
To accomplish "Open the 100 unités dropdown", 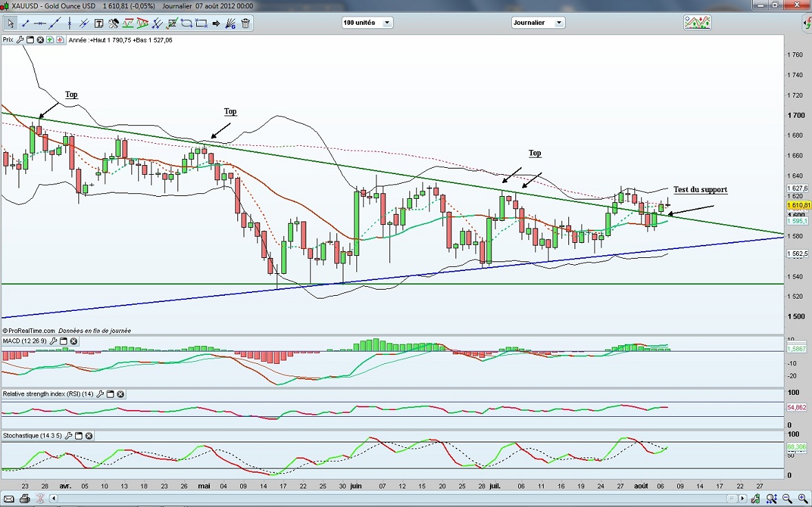I will (x=387, y=23).
